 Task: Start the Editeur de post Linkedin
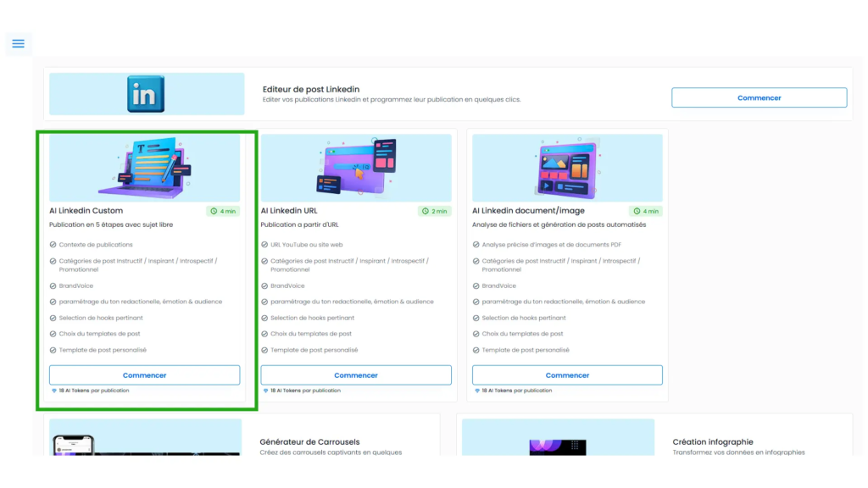(759, 98)
